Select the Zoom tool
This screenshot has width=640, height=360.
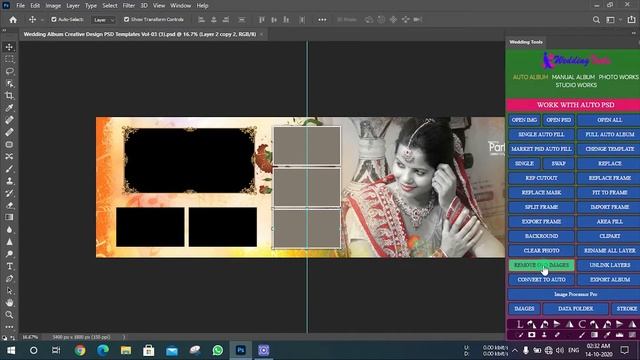coord(9,315)
